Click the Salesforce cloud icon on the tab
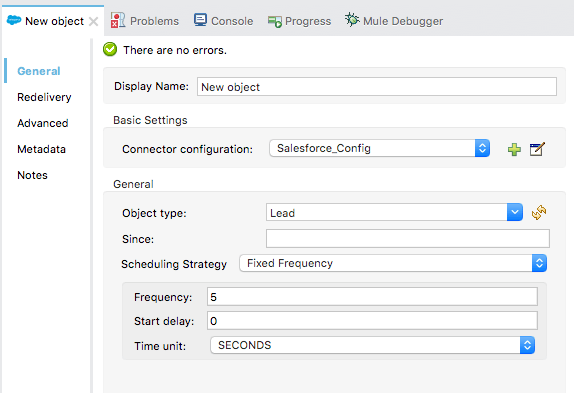 click(14, 20)
